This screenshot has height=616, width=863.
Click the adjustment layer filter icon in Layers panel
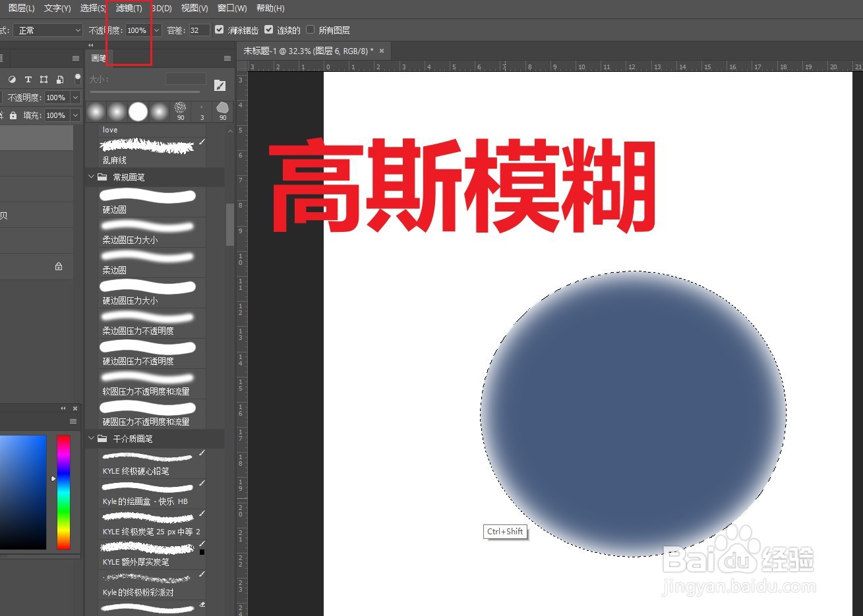pyautogui.click(x=13, y=80)
